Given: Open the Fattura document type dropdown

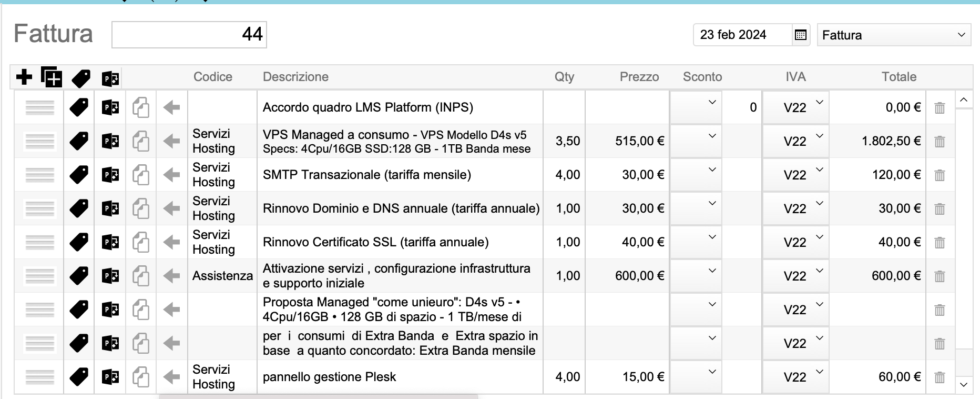Looking at the screenshot, I should coord(893,35).
